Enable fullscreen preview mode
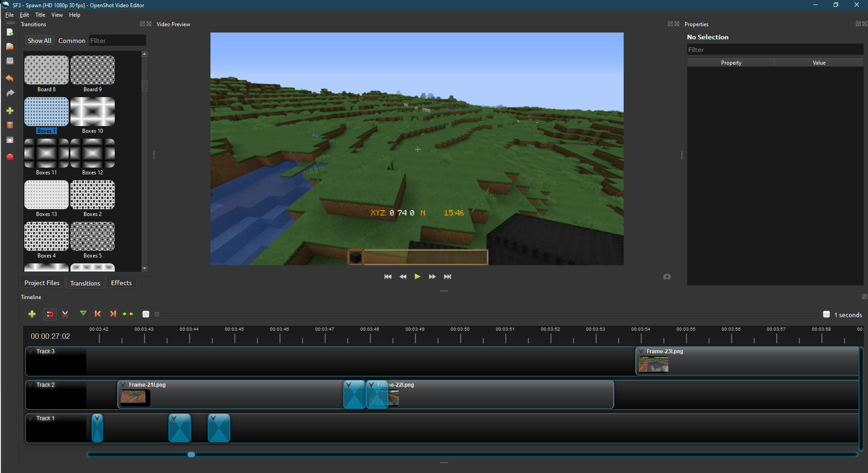The height and width of the screenshot is (473, 868). 10,140
